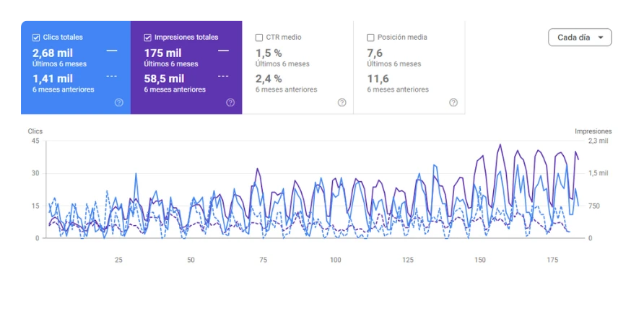644x316 pixels.
Task: Enable the Posición media checkbox
Action: [370, 38]
